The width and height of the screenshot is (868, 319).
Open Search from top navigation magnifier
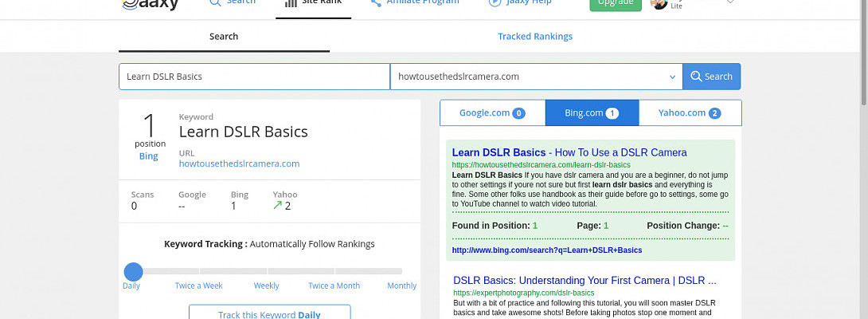point(233,2)
